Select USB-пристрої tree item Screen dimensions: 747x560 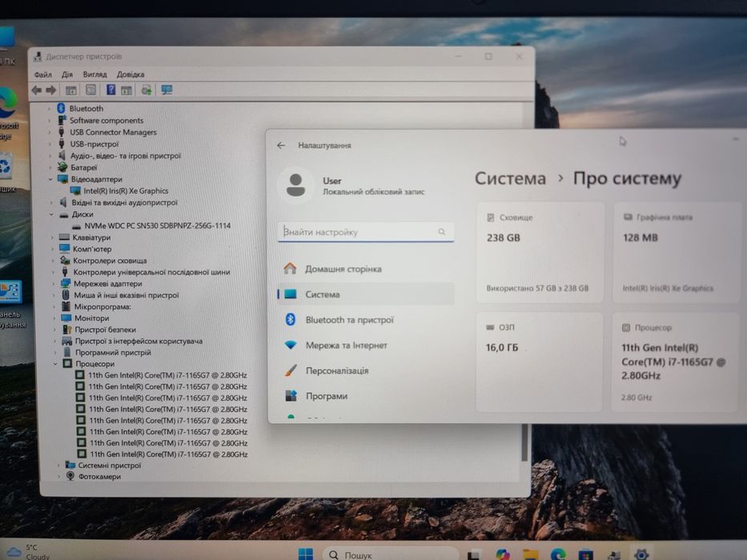click(x=94, y=144)
